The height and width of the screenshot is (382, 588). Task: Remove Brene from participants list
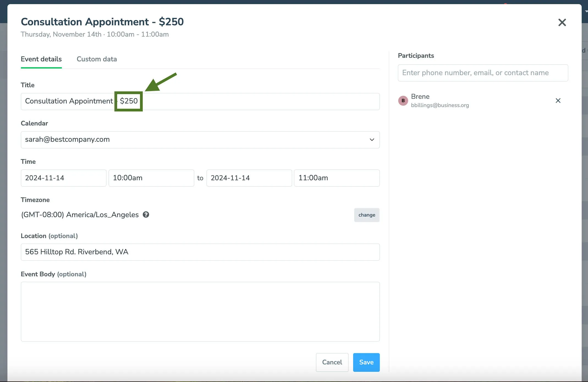click(558, 100)
